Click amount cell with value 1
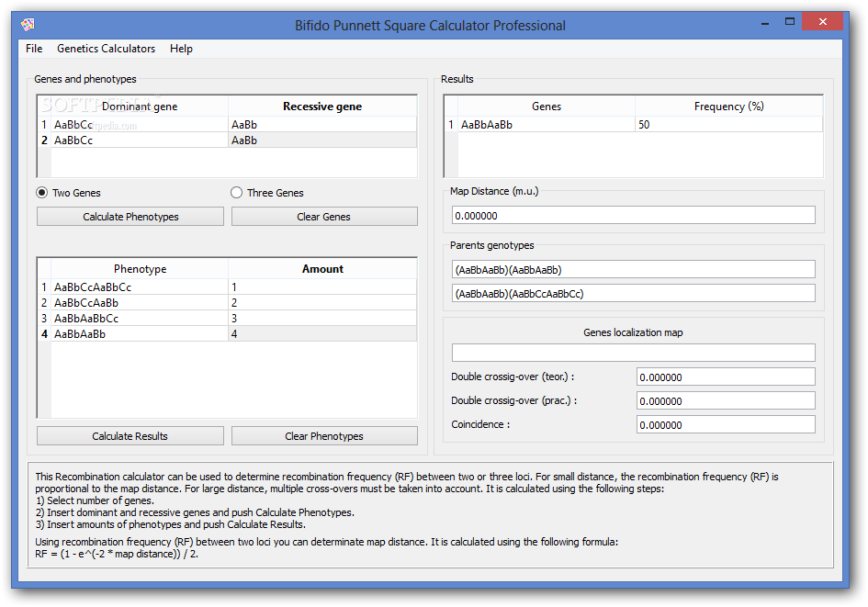Screen dimensions: 868x607 point(322,287)
